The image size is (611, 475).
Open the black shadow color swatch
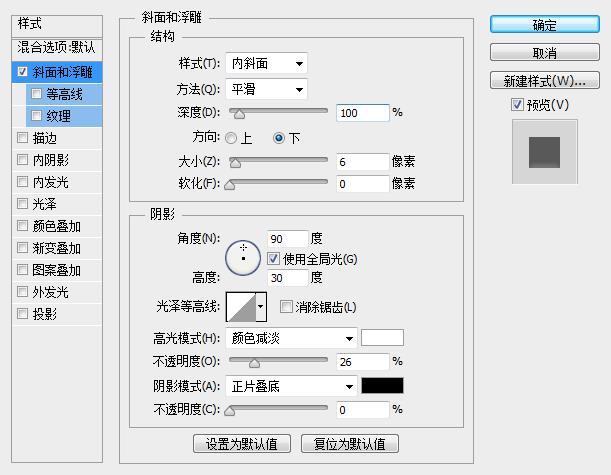coord(382,385)
